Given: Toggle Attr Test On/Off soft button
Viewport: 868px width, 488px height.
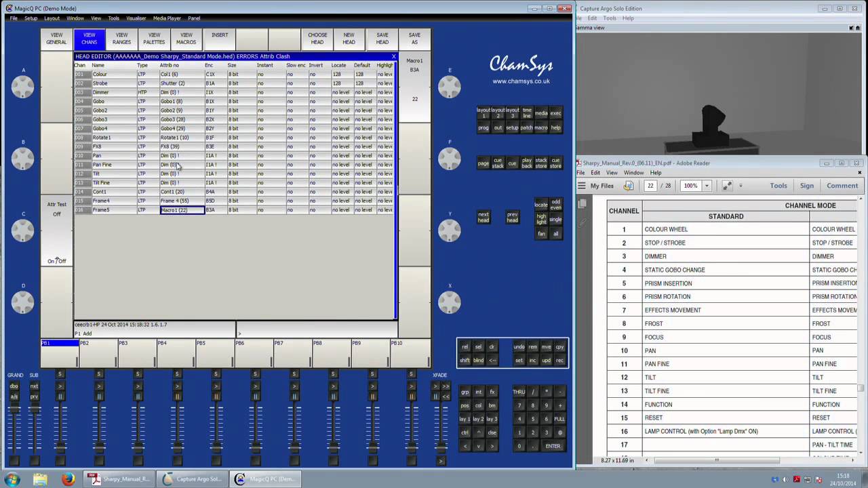Looking at the screenshot, I should 56,231.
